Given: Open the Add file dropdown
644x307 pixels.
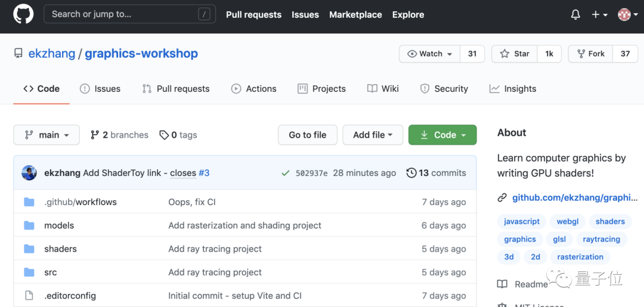Looking at the screenshot, I should pyautogui.click(x=373, y=135).
